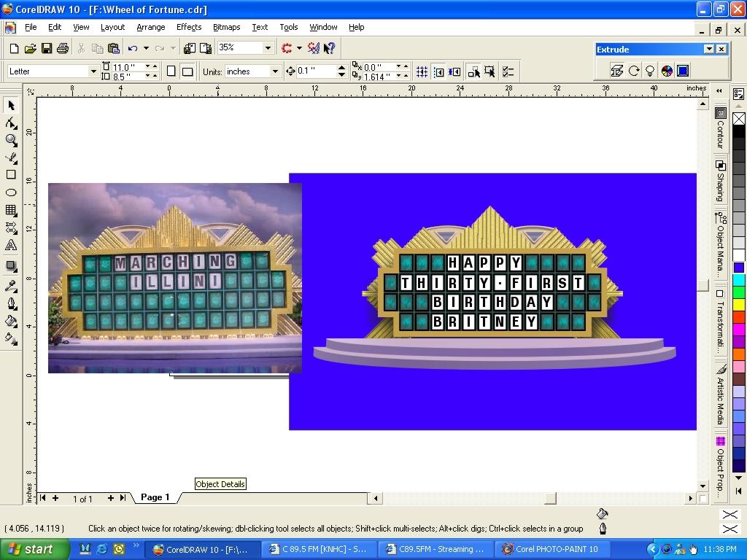This screenshot has width=747, height=560.
Task: Open the Extrude color wheel settings
Action: [x=667, y=71]
